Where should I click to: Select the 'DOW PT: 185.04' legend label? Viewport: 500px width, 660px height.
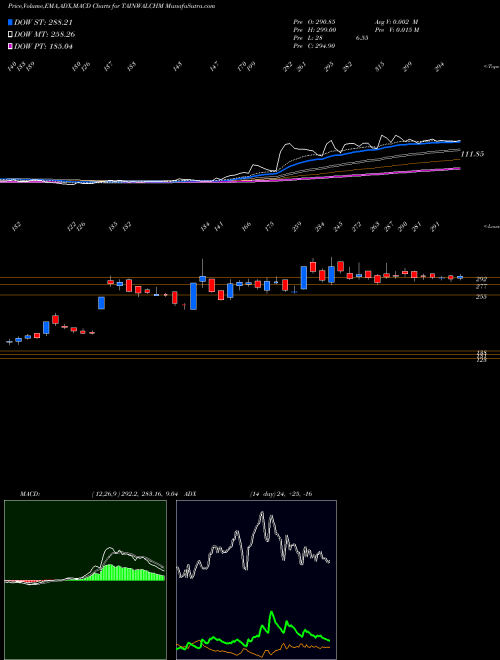(43, 46)
